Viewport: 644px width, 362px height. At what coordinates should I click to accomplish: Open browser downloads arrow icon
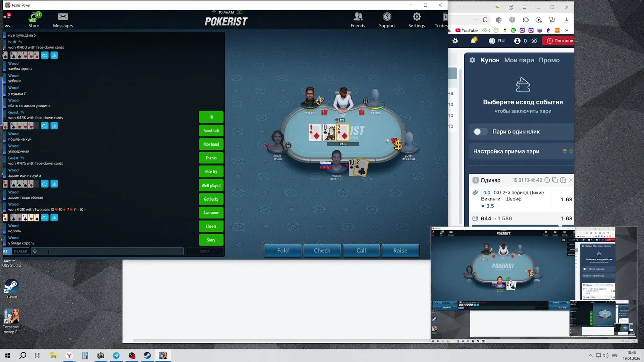click(x=566, y=20)
